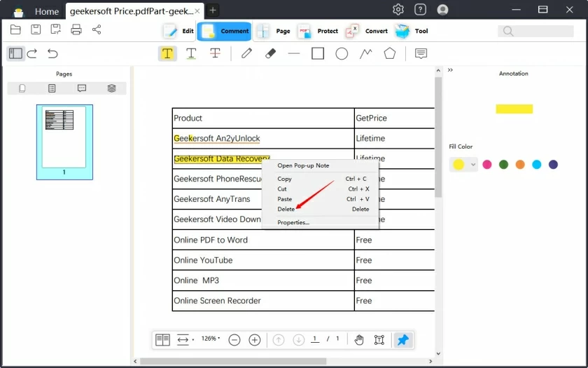The height and width of the screenshot is (368, 588).
Task: Close the geekersoft Price.pdf tab
Action: tap(197, 11)
